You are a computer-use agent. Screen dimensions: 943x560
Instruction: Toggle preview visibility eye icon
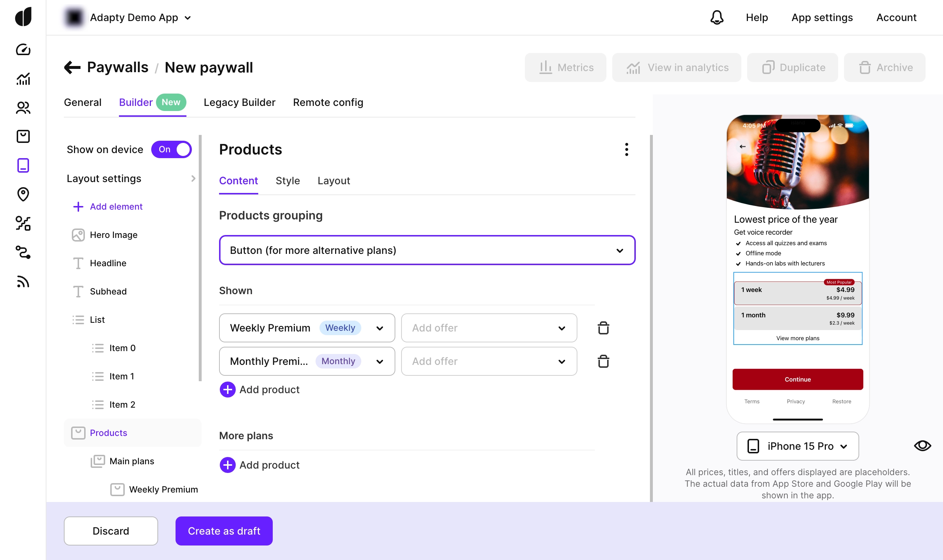tap(922, 446)
